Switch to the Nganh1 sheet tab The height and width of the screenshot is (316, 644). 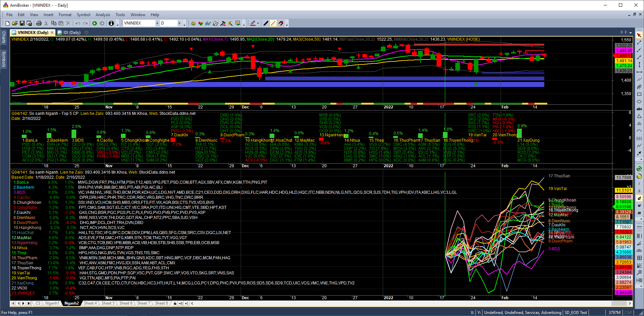[x=52, y=303]
